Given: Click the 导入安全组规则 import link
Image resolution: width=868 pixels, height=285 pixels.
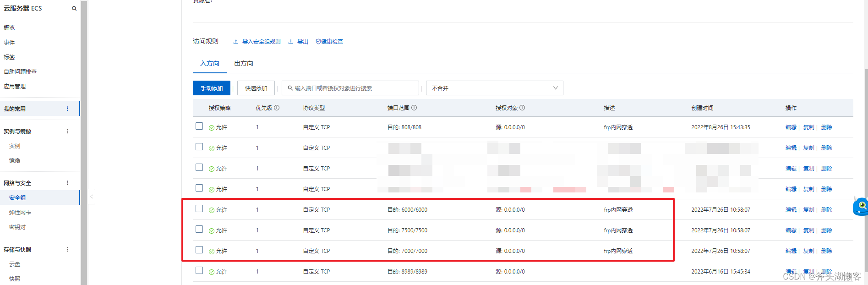Looking at the screenshot, I should click(x=257, y=42).
